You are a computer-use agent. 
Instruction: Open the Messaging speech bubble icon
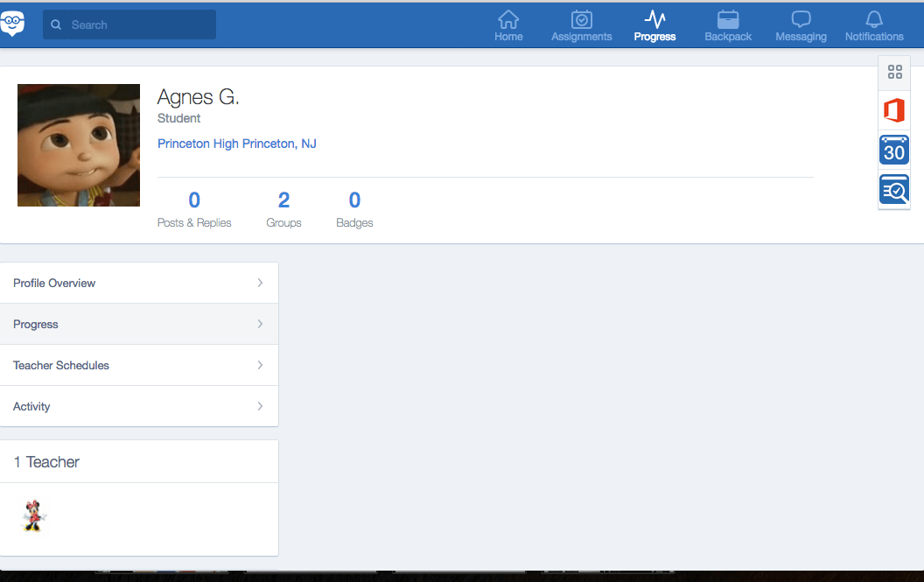[801, 19]
